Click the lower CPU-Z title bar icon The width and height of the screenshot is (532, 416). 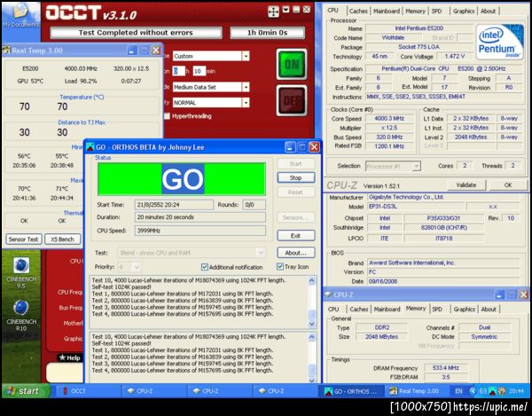[x=328, y=294]
